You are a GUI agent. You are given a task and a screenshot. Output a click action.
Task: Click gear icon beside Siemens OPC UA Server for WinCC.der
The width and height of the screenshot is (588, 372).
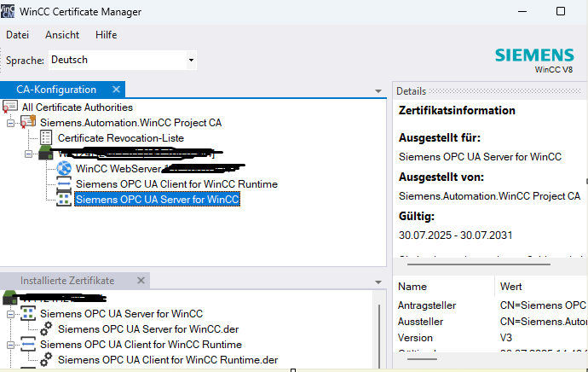(x=47, y=328)
